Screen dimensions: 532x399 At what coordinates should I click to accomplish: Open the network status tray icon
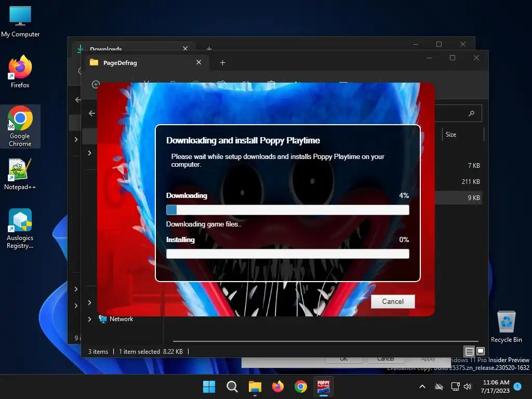[x=455, y=387]
